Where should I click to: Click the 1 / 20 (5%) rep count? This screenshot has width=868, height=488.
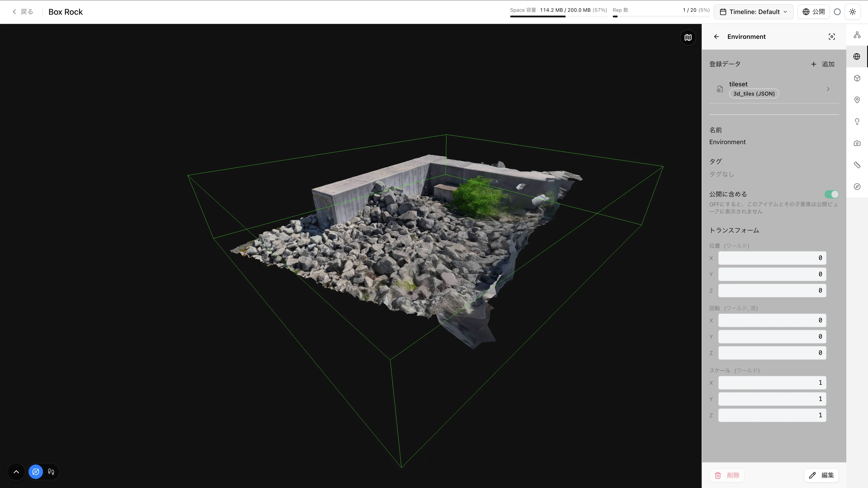(696, 10)
